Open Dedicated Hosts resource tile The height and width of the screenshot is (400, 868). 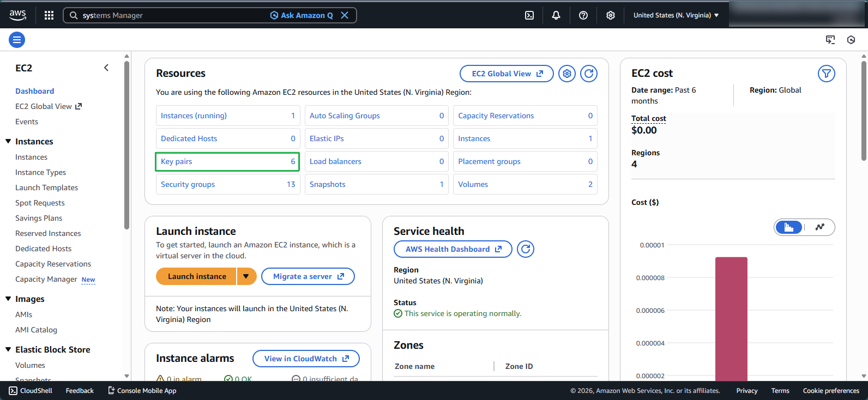coord(228,138)
